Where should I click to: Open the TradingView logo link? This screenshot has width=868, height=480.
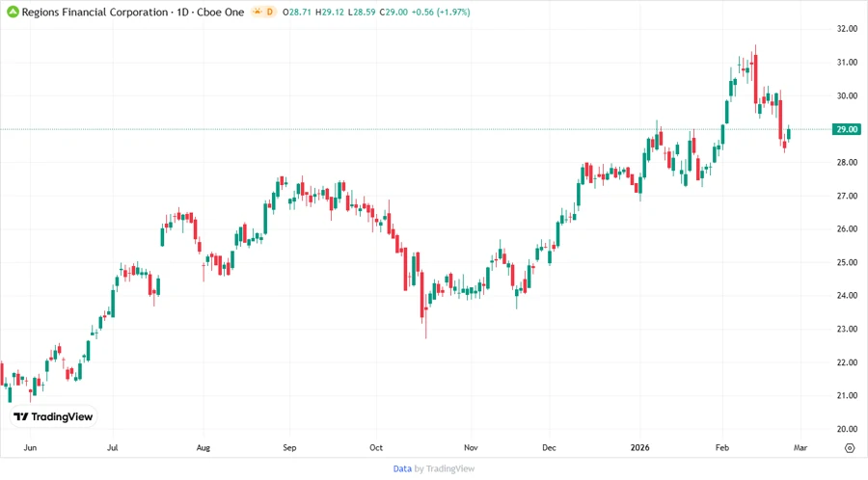[53, 417]
